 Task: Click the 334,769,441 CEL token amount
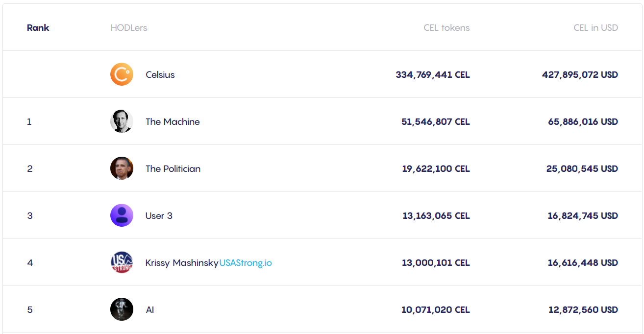pos(433,75)
